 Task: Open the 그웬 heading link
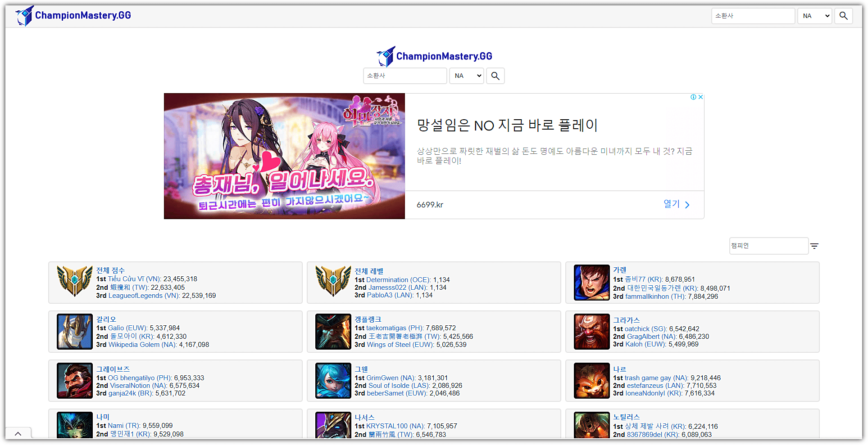pos(361,369)
